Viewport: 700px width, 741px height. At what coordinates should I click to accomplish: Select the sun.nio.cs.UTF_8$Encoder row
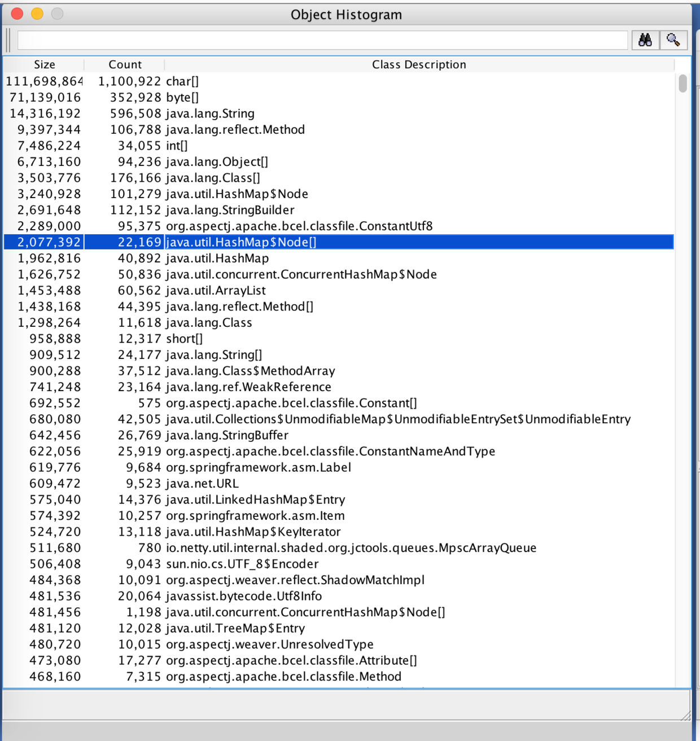tap(339, 564)
